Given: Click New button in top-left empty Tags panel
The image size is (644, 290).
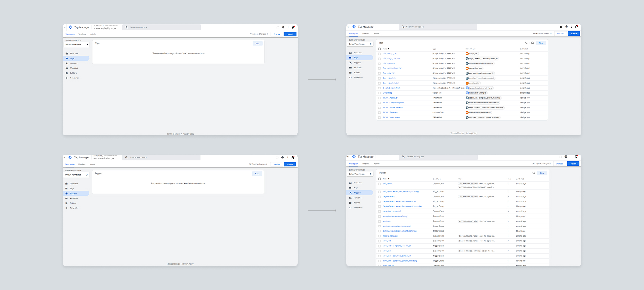Looking at the screenshot, I should pos(258,44).
